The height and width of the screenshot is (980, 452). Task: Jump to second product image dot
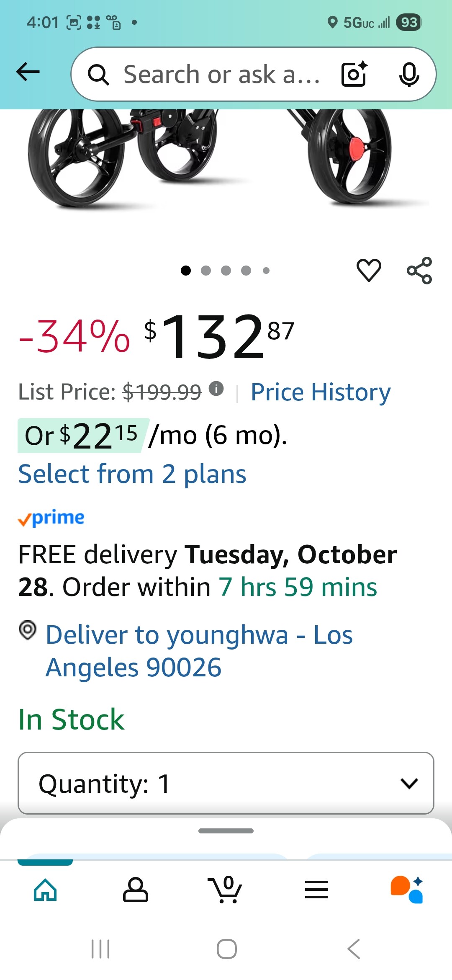[x=206, y=271]
